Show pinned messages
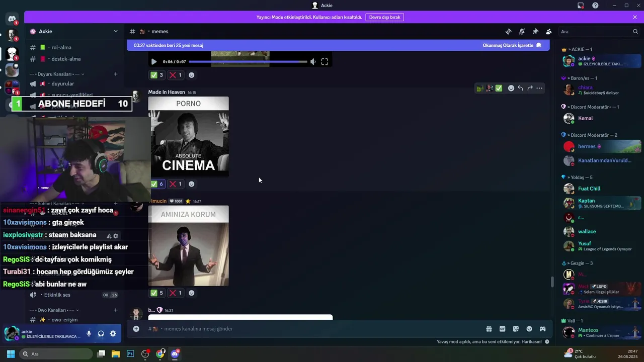Screen dimensions: 644x362 (x=535, y=31)
